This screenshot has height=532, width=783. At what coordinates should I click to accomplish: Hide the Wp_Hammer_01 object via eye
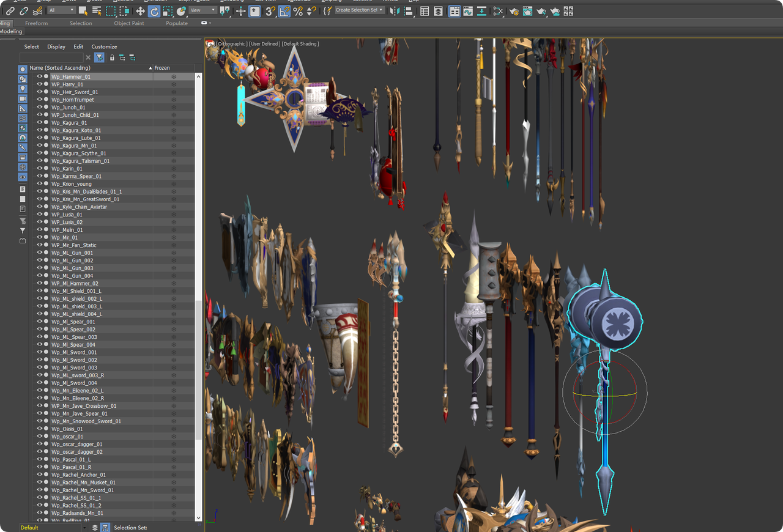coord(40,77)
